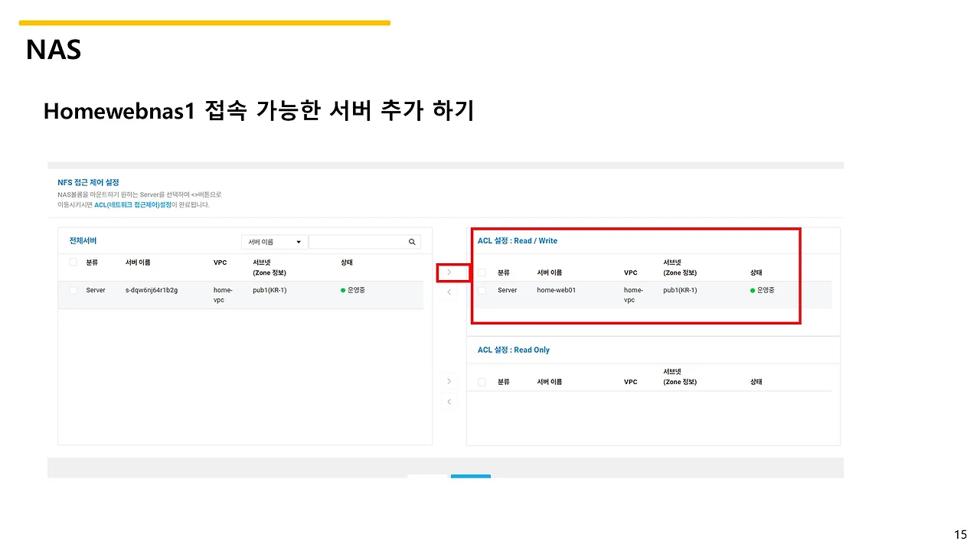Click left arrow to remove server from Read/Write

449,292
